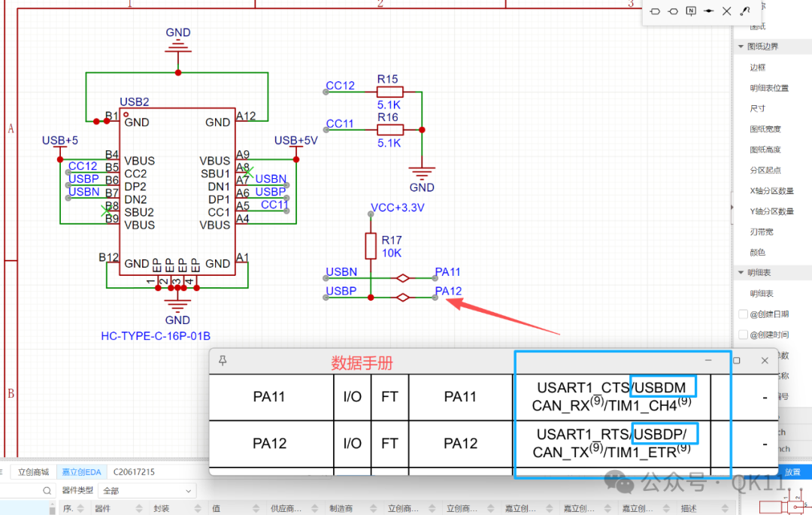Screen dimensions: 812x515
Task: Maximize the 数据手册 datasheet window
Action: [736, 360]
